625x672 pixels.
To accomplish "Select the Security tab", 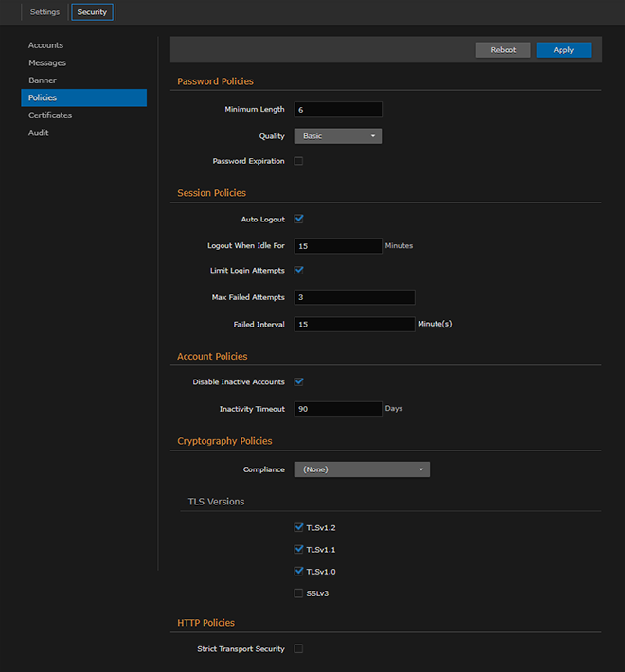I will (93, 12).
